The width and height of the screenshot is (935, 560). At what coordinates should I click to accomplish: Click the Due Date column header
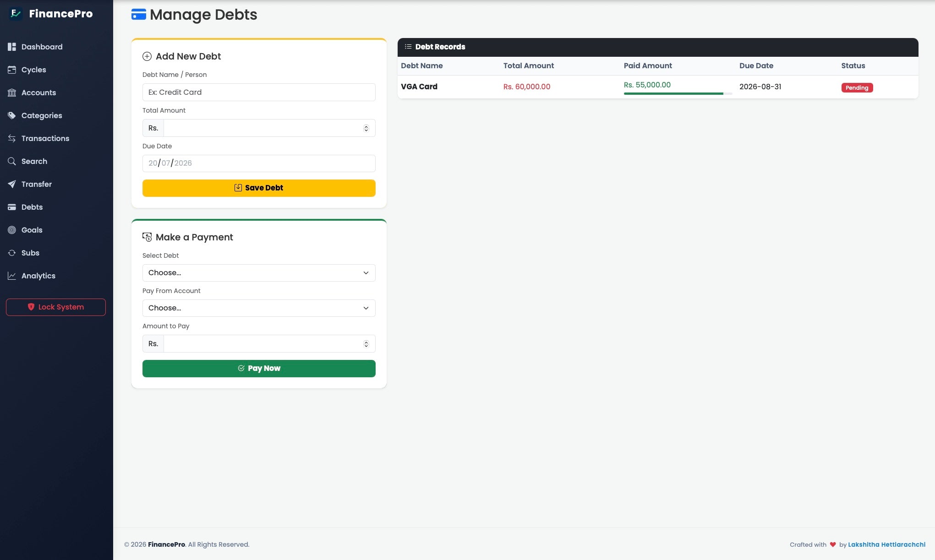(x=756, y=65)
